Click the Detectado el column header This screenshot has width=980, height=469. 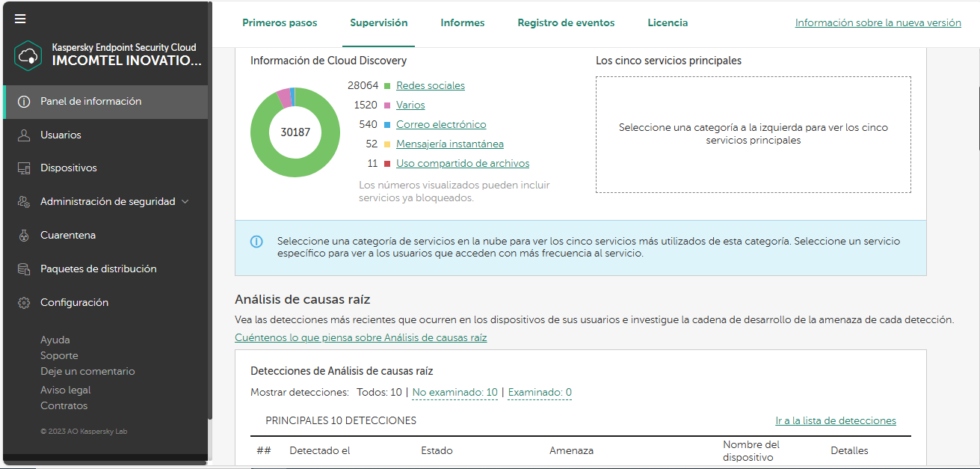(320, 451)
